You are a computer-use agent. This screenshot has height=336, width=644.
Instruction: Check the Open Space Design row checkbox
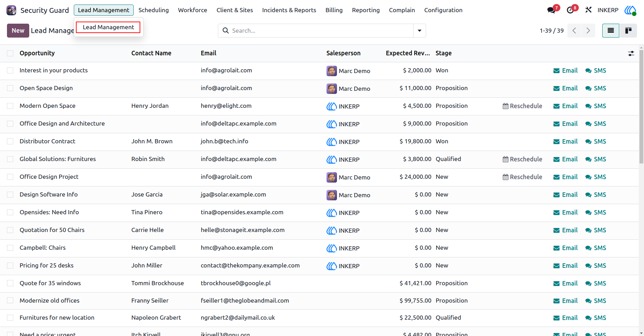pyautogui.click(x=10, y=88)
